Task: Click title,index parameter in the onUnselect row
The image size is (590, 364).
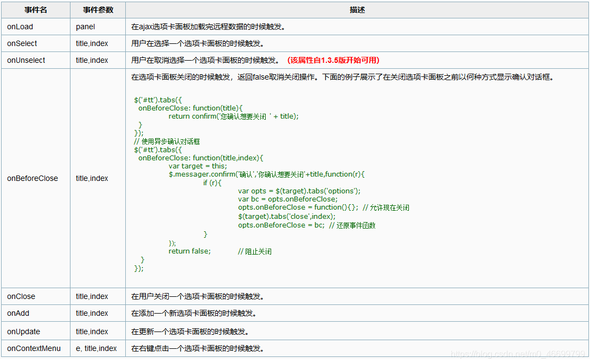Action: [92, 60]
